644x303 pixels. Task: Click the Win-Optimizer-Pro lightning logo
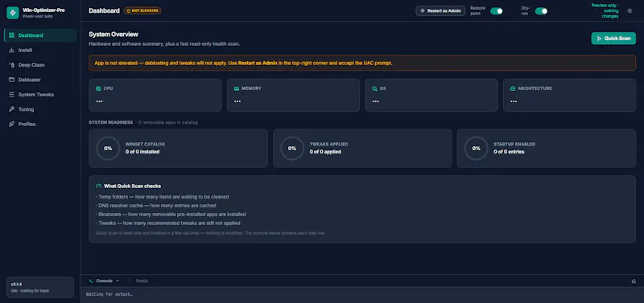pos(13,13)
